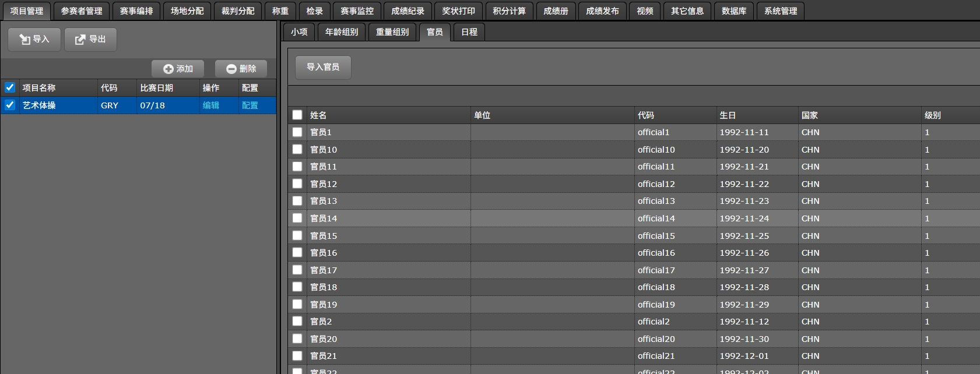The height and width of the screenshot is (374, 980).
Task: Click the 导入官员 button
Action: (323, 67)
